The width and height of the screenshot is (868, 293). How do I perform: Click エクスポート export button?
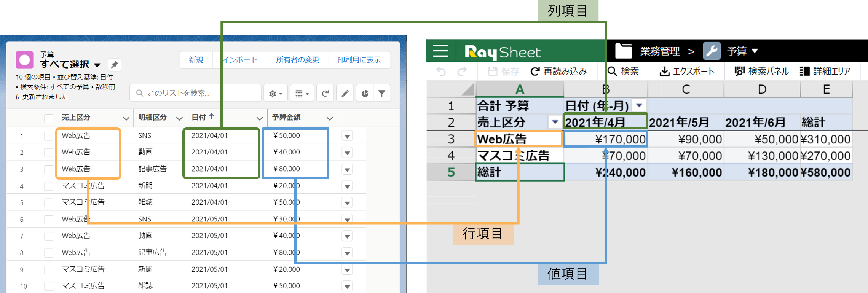(687, 71)
